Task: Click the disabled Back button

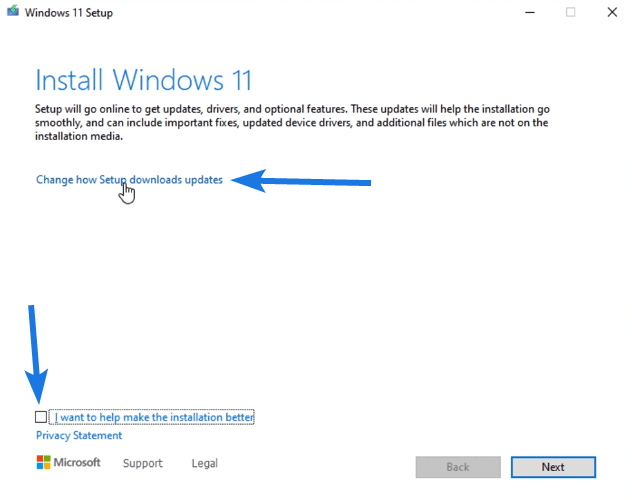Action: point(458,467)
